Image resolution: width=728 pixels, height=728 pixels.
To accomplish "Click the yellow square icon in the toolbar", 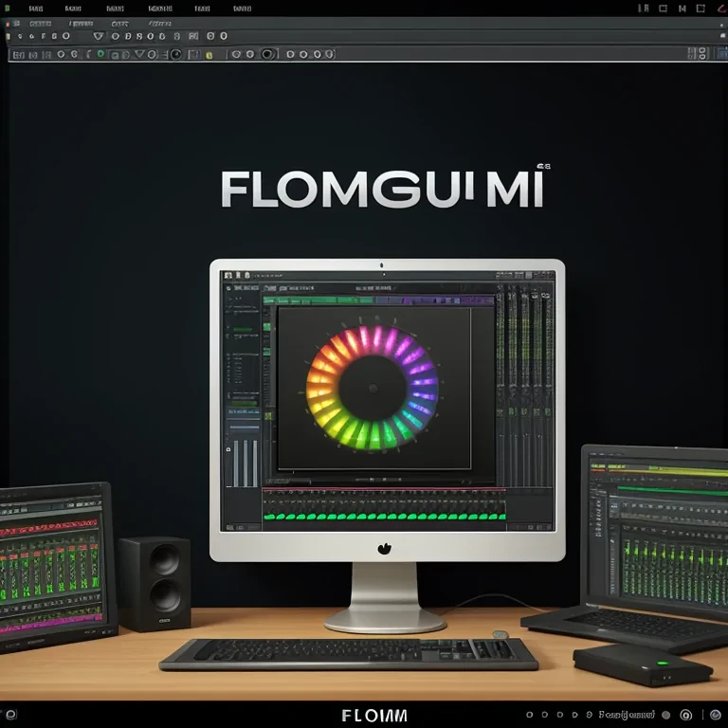I will pos(209,55).
